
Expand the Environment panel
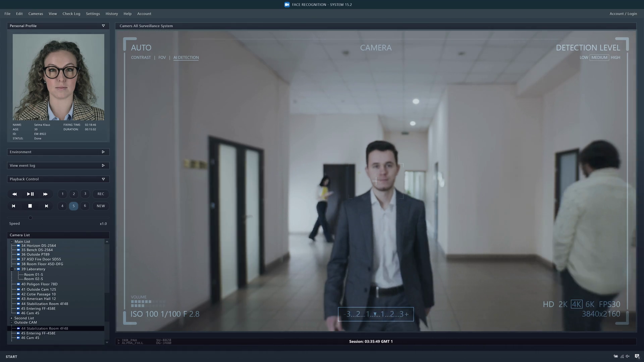(103, 152)
